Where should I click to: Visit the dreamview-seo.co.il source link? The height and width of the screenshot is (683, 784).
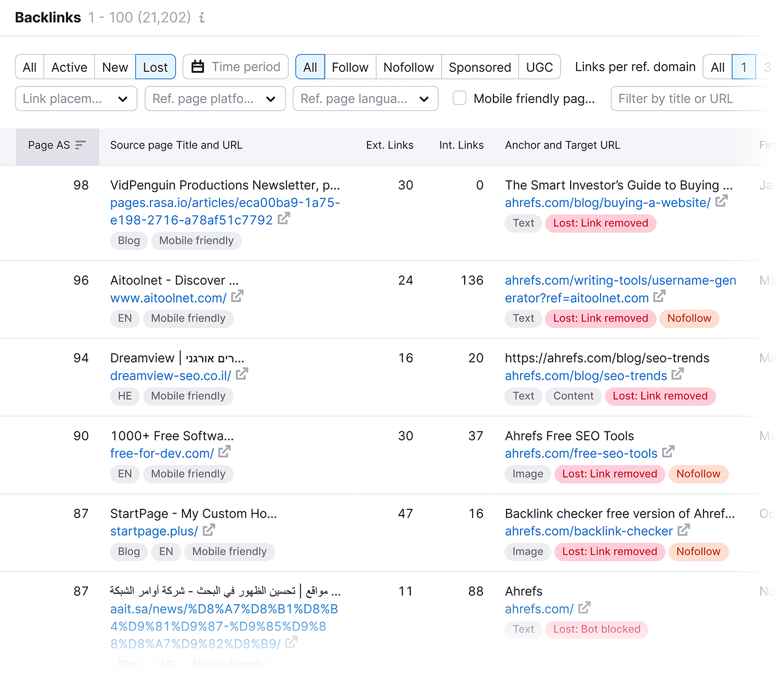pos(170,375)
